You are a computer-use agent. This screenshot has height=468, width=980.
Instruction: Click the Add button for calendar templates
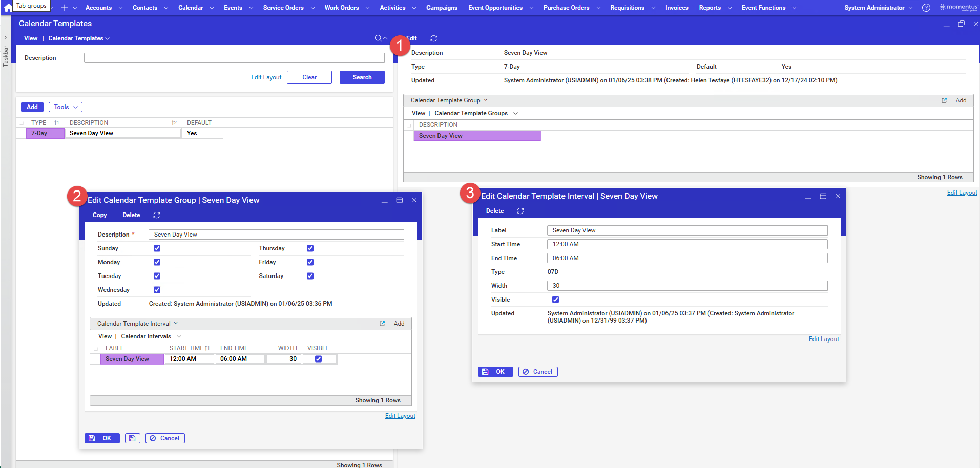point(32,107)
